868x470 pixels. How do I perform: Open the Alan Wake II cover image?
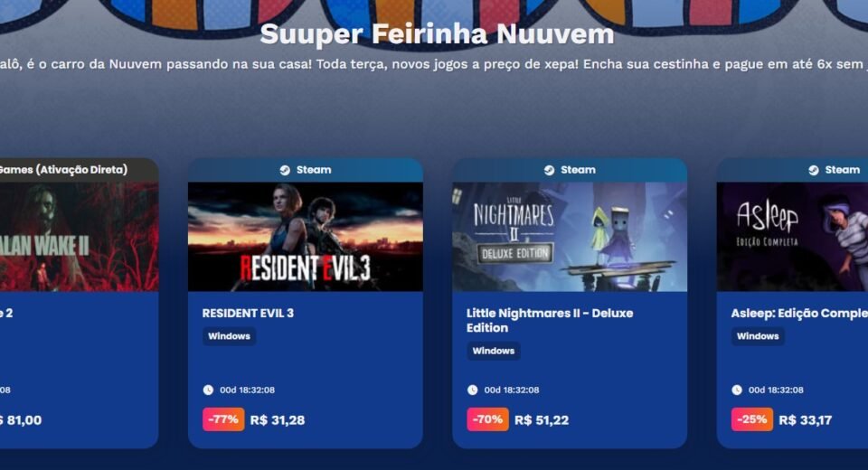(x=80, y=237)
